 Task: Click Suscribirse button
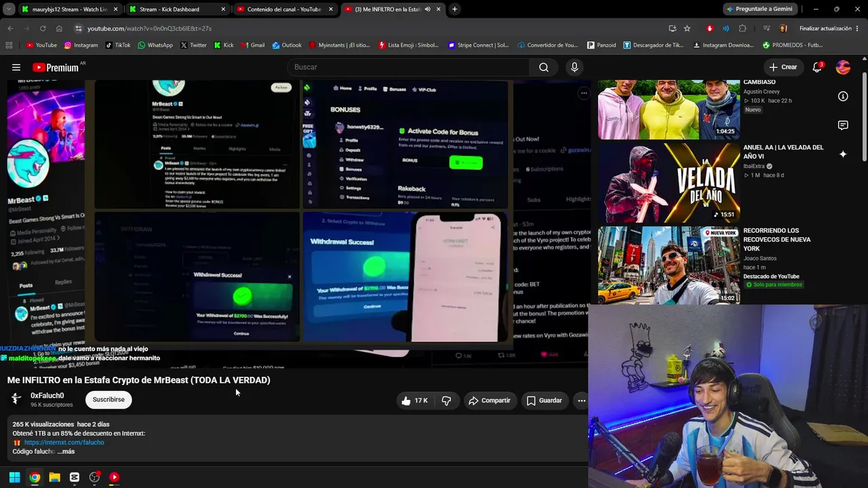(108, 400)
